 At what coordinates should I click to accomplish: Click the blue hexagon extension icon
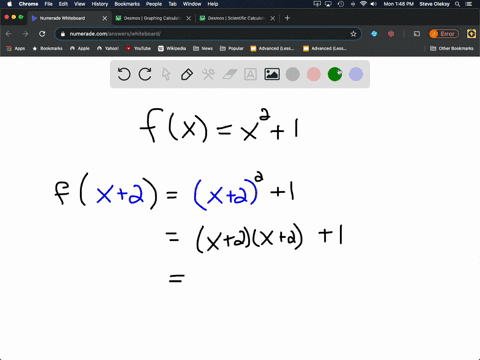374,34
